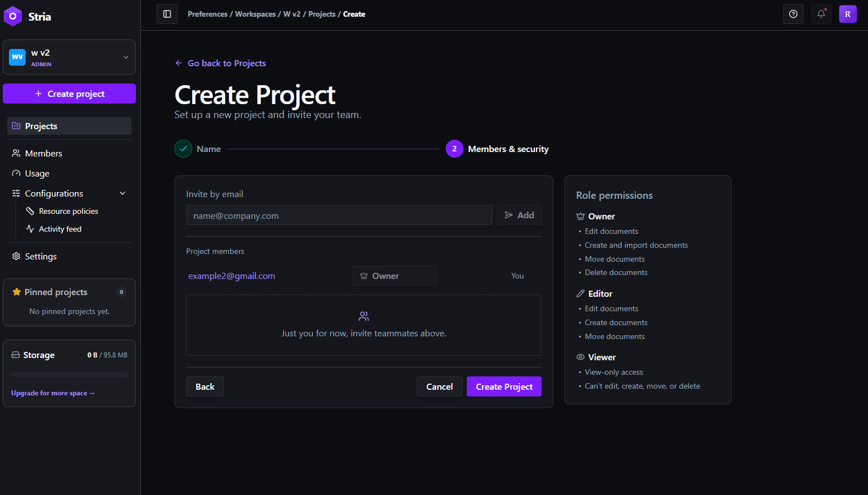Image resolution: width=868 pixels, height=495 pixels.
Task: Click the Usage gauge icon
Action: tap(16, 173)
